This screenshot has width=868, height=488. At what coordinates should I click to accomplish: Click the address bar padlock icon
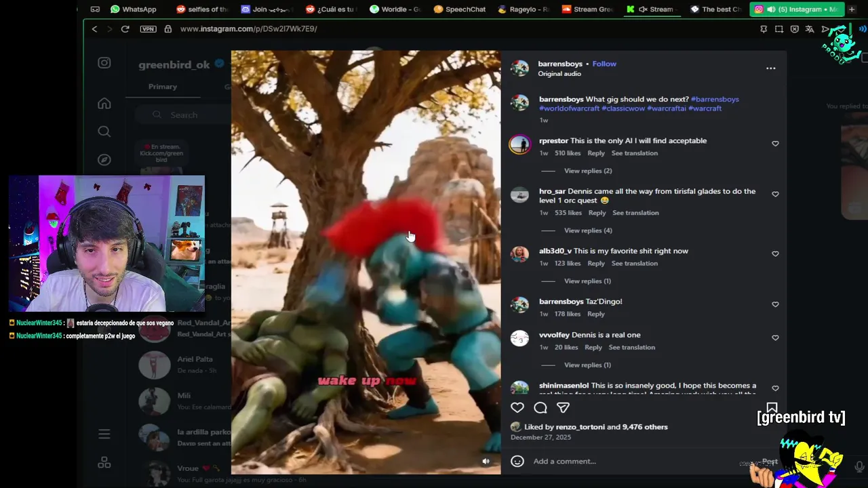click(167, 29)
